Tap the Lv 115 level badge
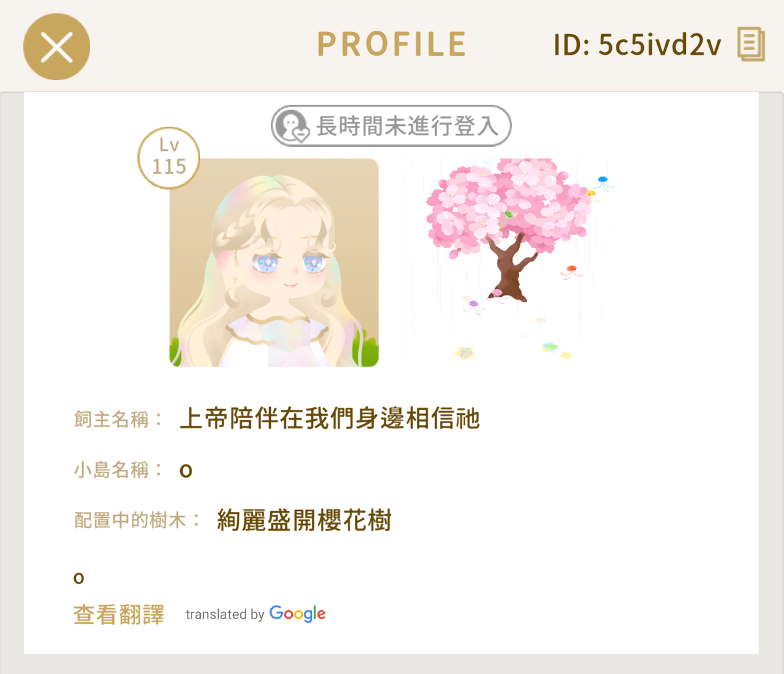Viewport: 784px width, 674px height. (169, 158)
